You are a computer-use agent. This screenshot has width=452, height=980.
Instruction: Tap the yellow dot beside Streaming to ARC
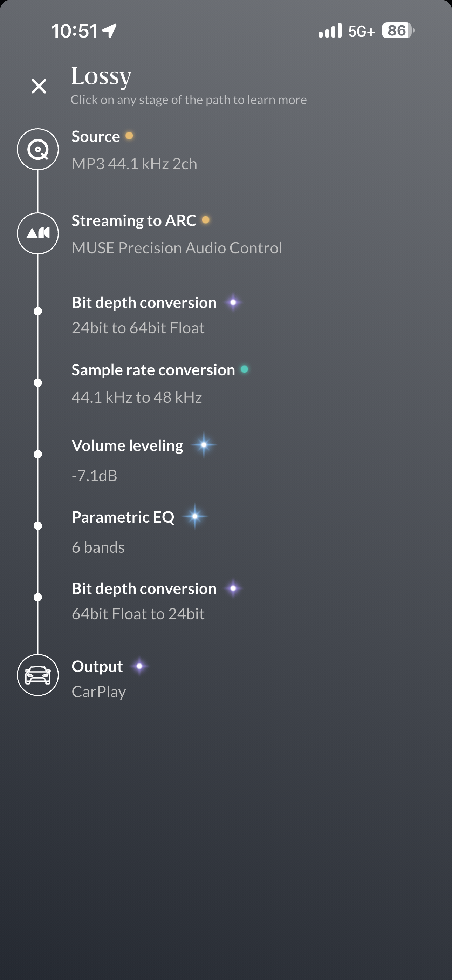205,220
